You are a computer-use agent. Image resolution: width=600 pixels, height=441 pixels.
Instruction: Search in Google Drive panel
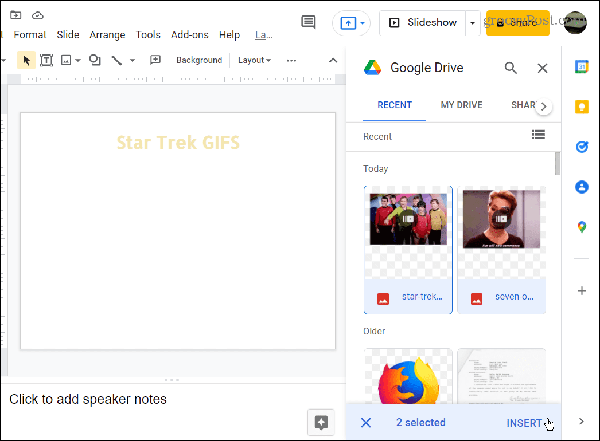510,68
